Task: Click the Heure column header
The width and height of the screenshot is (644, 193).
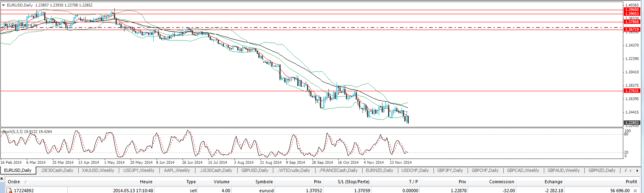Action: pyautogui.click(x=146, y=182)
